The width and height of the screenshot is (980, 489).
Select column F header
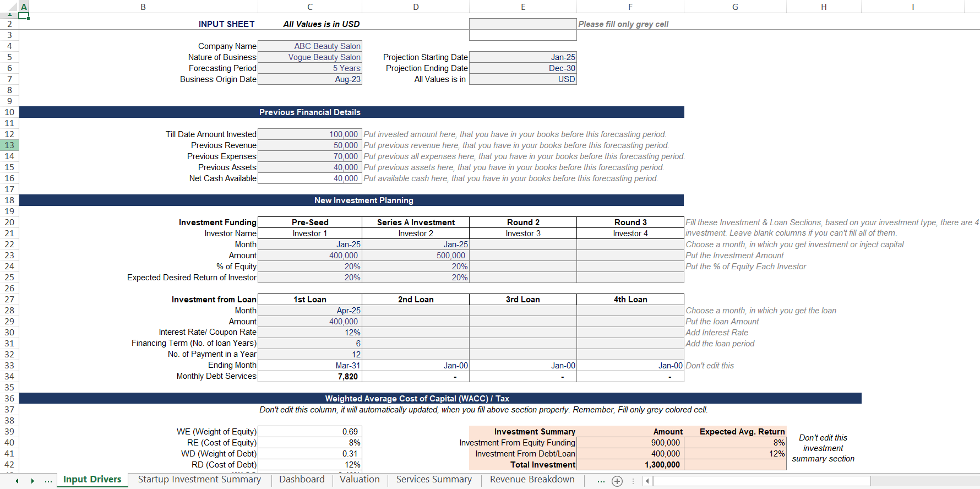(630, 7)
